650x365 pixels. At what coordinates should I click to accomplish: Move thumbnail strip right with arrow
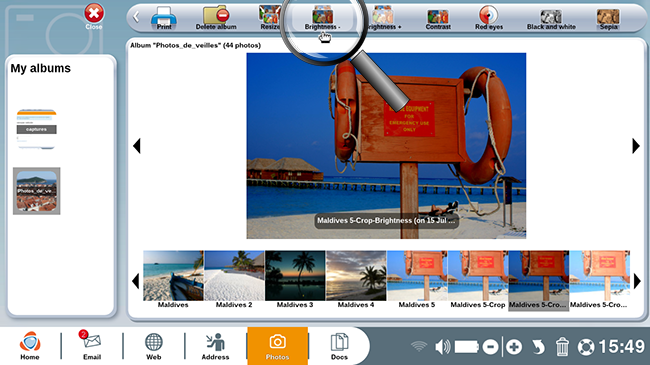637,281
